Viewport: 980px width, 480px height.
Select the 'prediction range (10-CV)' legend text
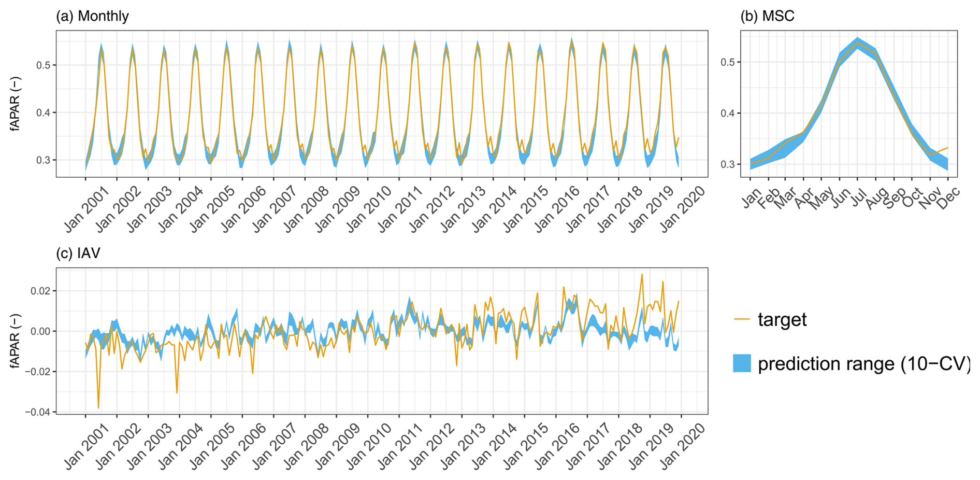[863, 363]
